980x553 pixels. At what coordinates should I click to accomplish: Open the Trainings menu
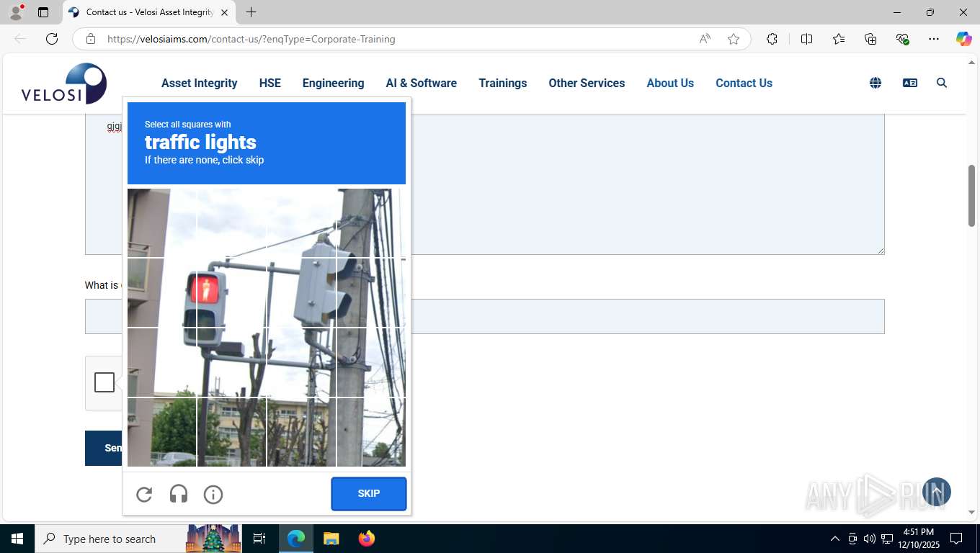(x=503, y=83)
